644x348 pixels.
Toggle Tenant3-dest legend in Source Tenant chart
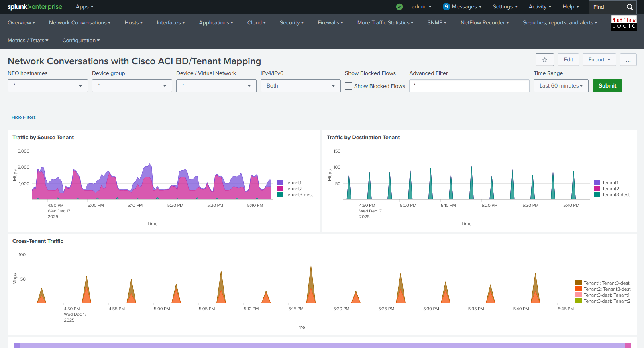click(299, 195)
